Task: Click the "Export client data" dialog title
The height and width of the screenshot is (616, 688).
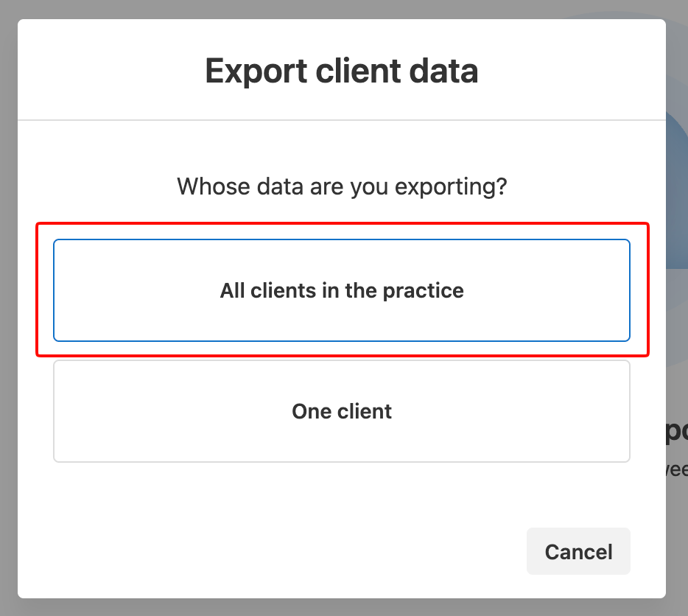Action: (x=342, y=71)
